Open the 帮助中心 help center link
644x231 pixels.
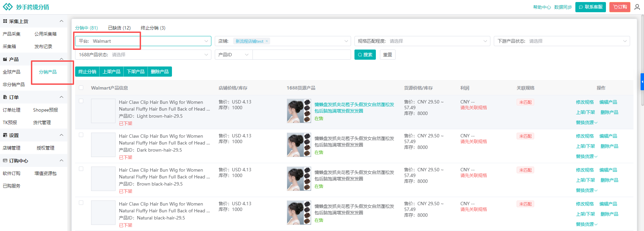542,7
